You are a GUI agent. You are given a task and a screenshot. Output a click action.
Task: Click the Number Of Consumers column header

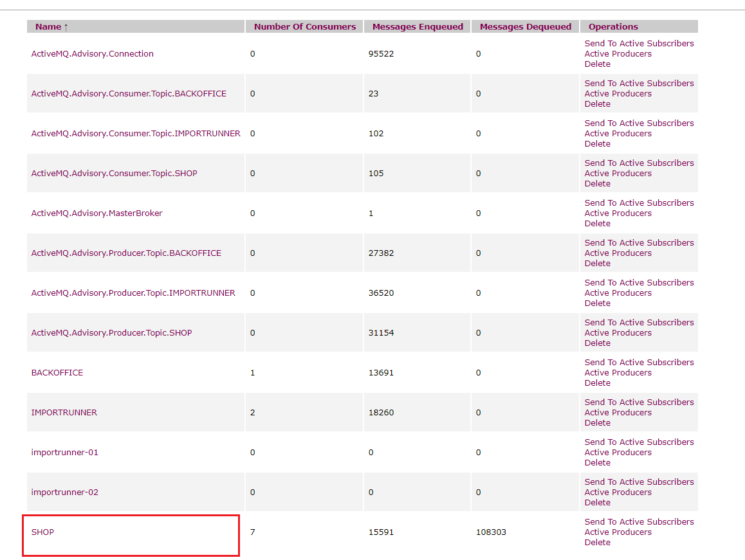coord(304,27)
